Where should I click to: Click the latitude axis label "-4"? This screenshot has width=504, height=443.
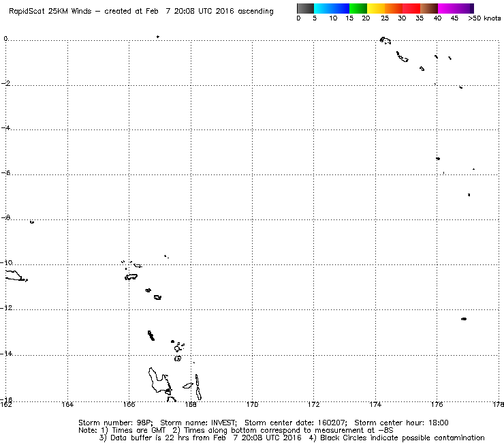tap(5, 127)
